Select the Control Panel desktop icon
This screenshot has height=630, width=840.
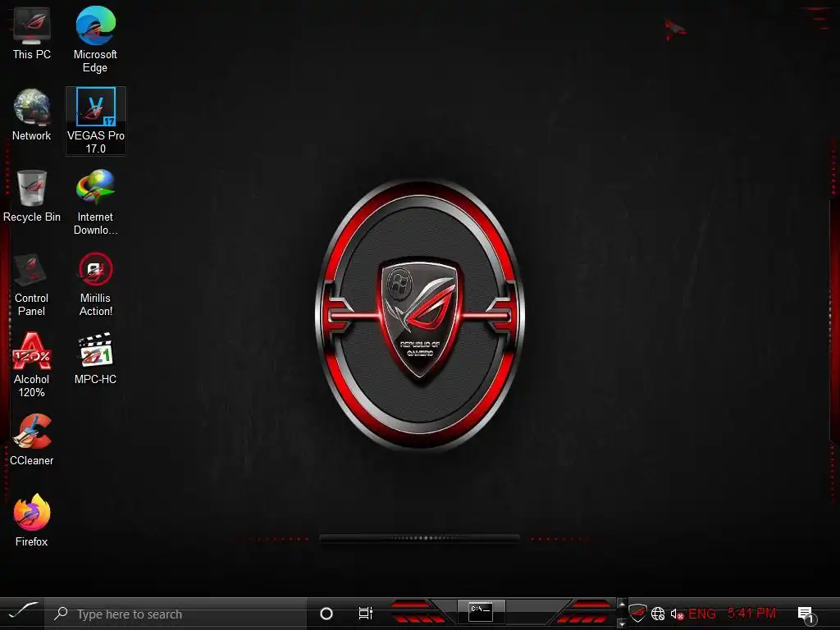point(32,284)
